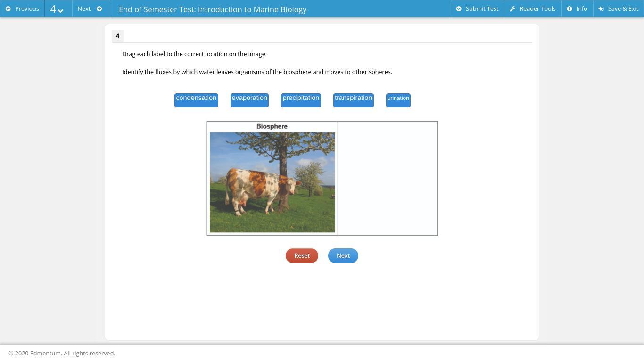644x362 pixels.
Task: Click the Save & Exit icon
Action: (601, 9)
